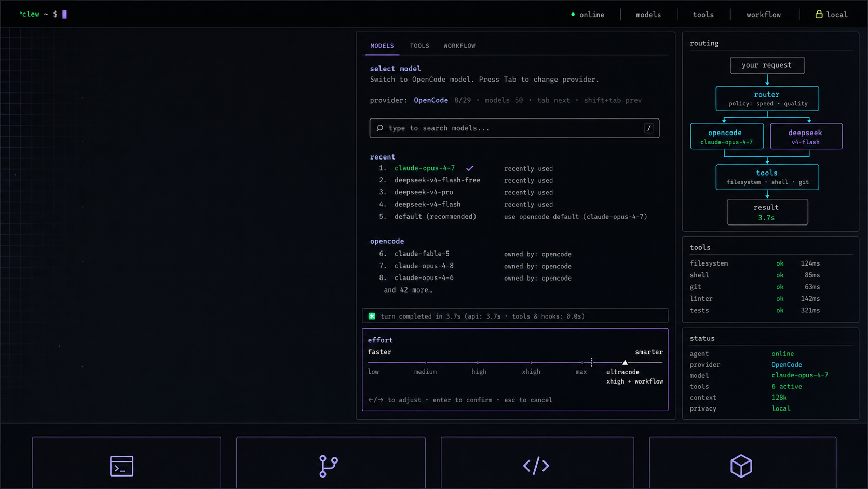The image size is (868, 489).
Task: Switch to the MODELS tab
Action: (x=382, y=46)
